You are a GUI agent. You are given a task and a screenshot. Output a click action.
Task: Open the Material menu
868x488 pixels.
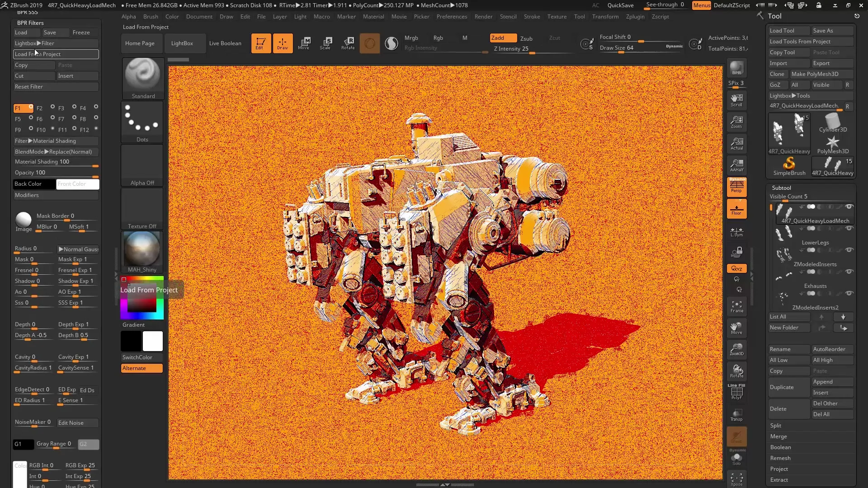373,17
